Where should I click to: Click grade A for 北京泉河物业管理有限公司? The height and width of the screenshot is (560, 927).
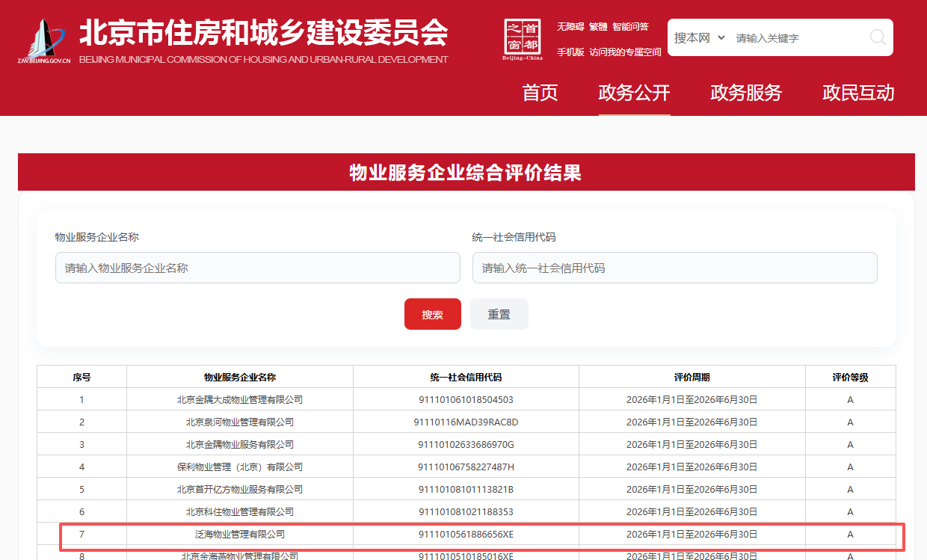coord(851,422)
